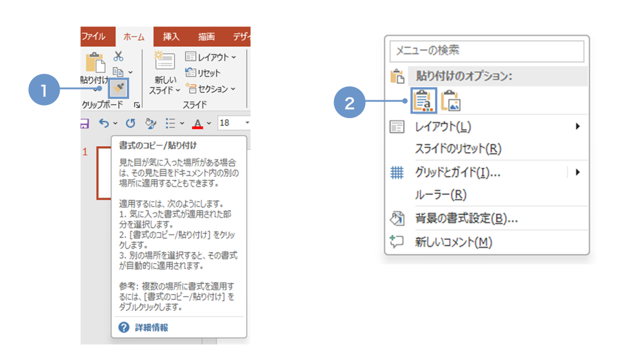Open the font size dropdown arrow
This screenshot has height=362, width=644.
[247, 123]
